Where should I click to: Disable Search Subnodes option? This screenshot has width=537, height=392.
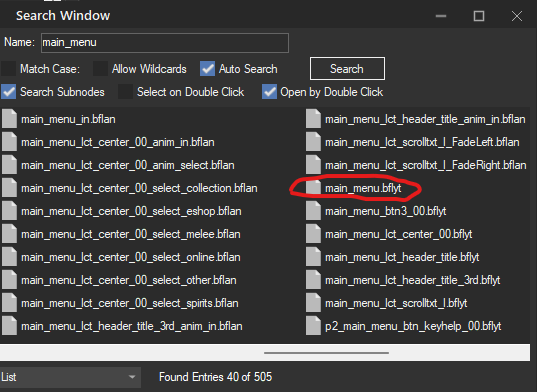tap(8, 92)
